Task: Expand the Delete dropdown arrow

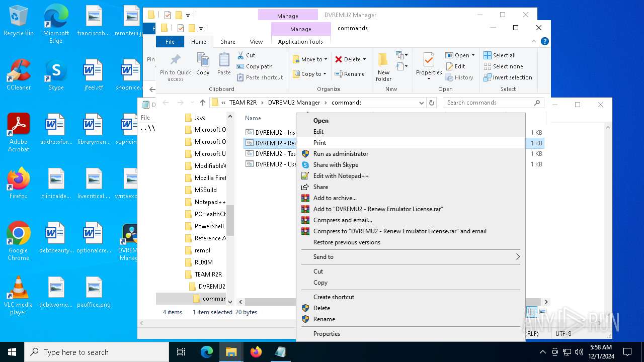Action: coord(364,59)
